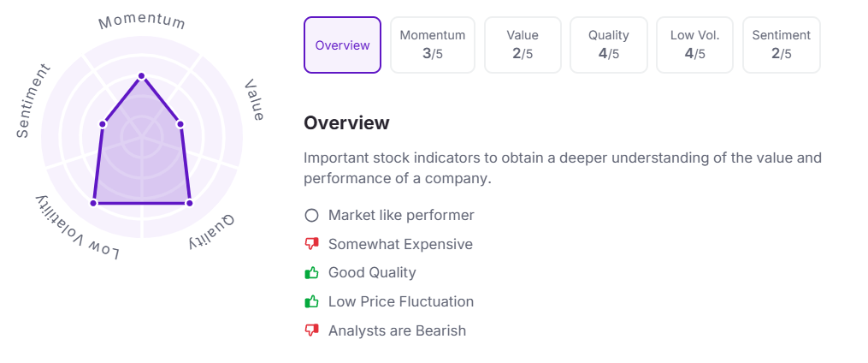The width and height of the screenshot is (868, 363).
Task: Click the thumbs-up icon beside Good Quality
Action: click(311, 273)
